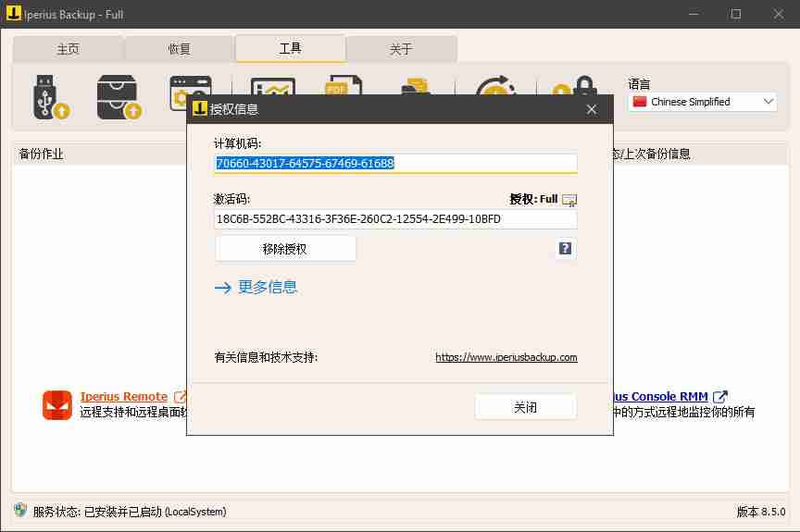Click the 上次备份信息 column header

(651, 154)
